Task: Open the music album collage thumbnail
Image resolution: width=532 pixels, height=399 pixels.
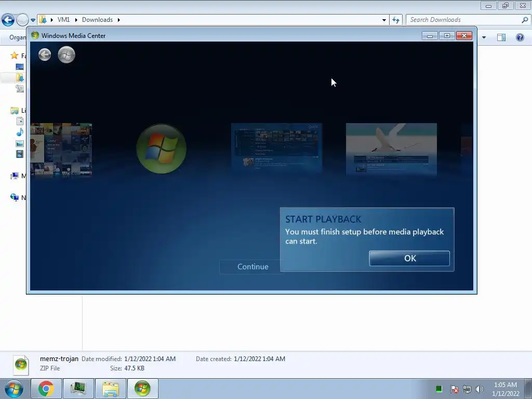Action: (61, 150)
